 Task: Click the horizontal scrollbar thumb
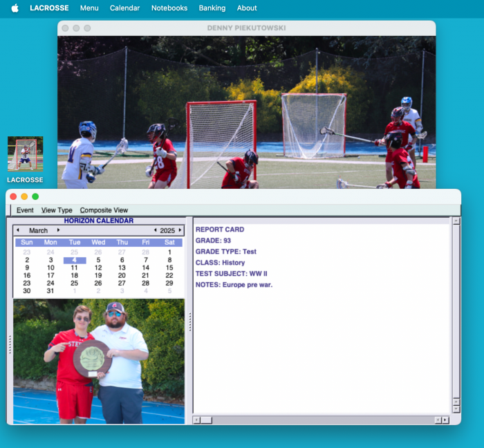[x=206, y=420]
